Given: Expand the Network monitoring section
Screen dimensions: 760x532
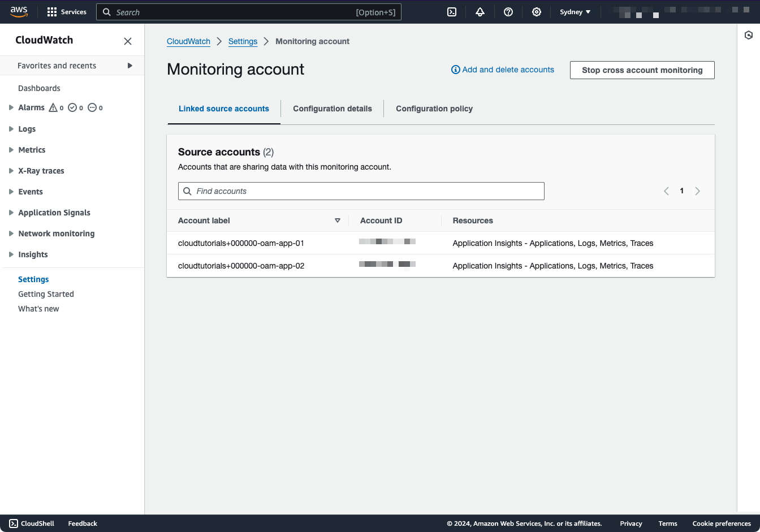Looking at the screenshot, I should pos(11,233).
